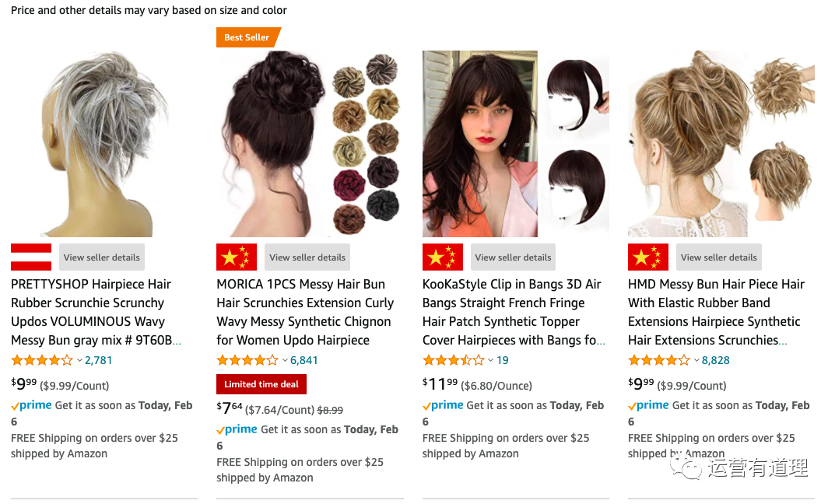The height and width of the screenshot is (504, 835).
Task: Open the HMD blonde messy bun product image
Action: coord(721,144)
